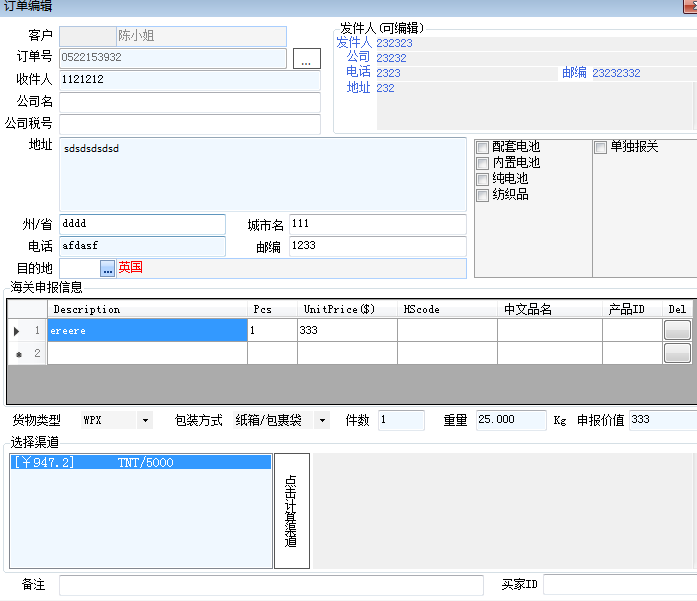Select the TNT/5000 channel entry
Viewport: 697px width, 601px height.
click(x=140, y=462)
